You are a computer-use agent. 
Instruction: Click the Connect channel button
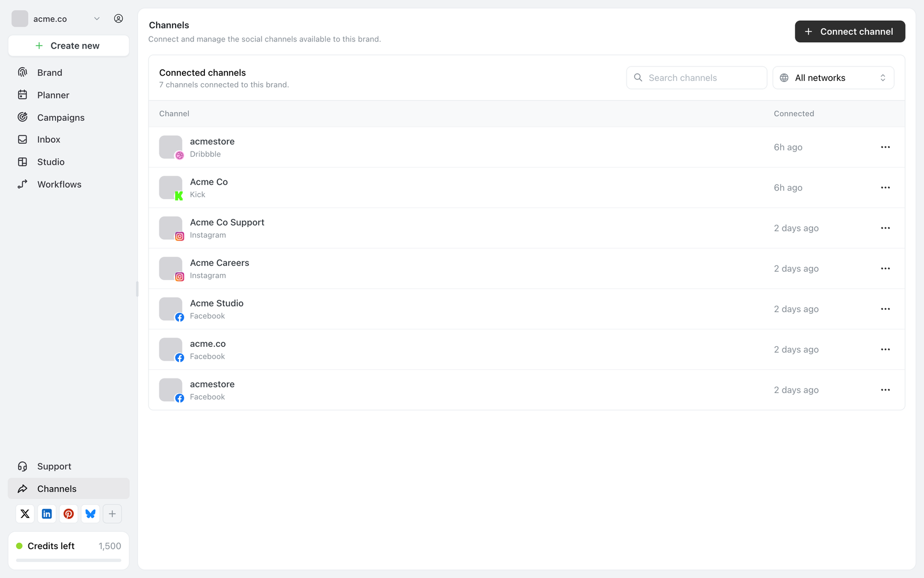pyautogui.click(x=850, y=32)
